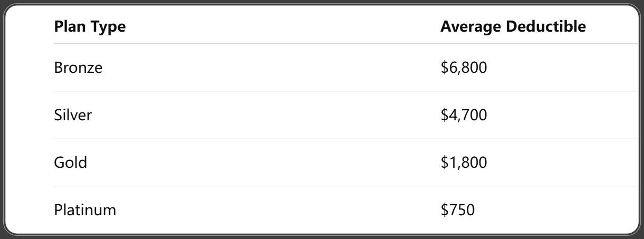Click the $6,800 deductible value
This screenshot has width=644, height=239.
pyautogui.click(x=464, y=68)
